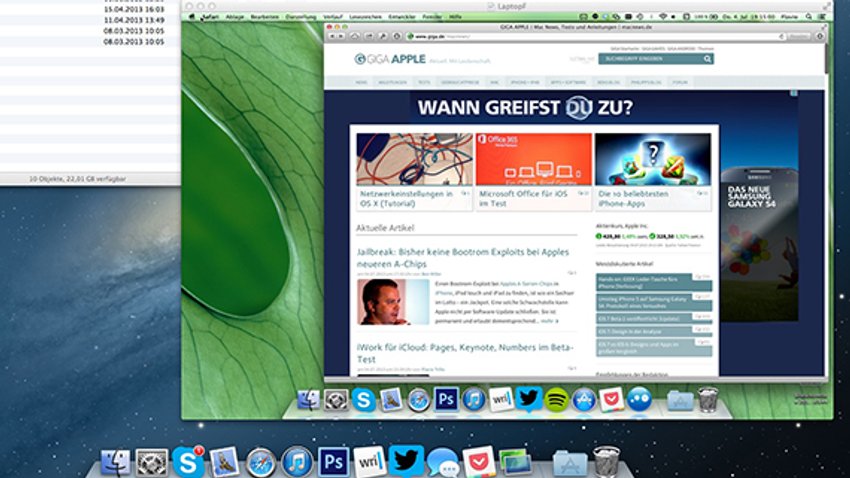
Task: Launch Photoshop from the remote Laptop dock
Action: [446, 400]
